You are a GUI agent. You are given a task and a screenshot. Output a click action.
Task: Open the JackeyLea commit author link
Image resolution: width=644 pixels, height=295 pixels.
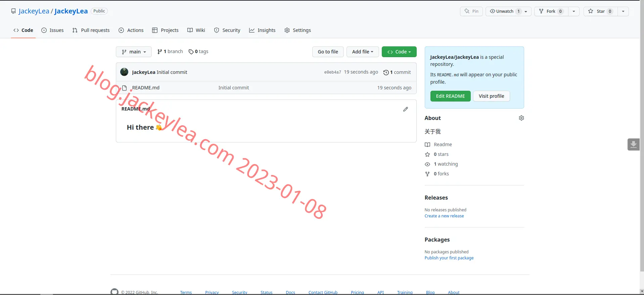pos(144,72)
